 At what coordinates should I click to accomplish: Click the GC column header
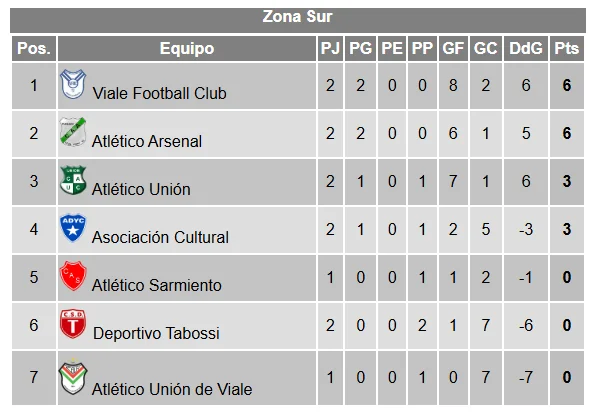pyautogui.click(x=485, y=48)
